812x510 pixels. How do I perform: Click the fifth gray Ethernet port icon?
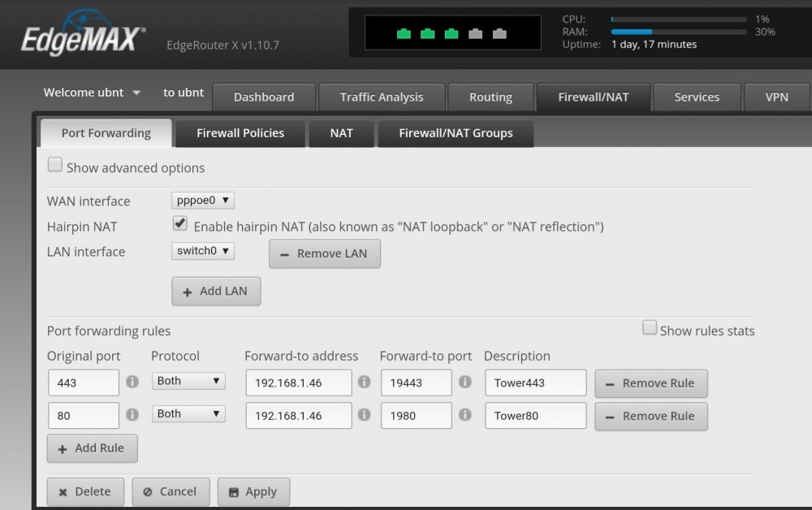(x=499, y=33)
